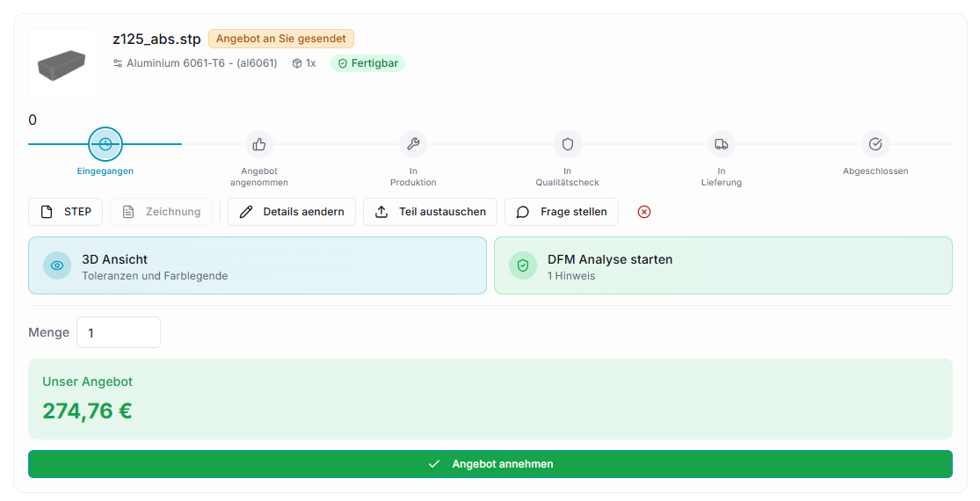Click the eye icon in 3D Ansicht
Image resolution: width=980 pixels, height=501 pixels.
(57, 265)
